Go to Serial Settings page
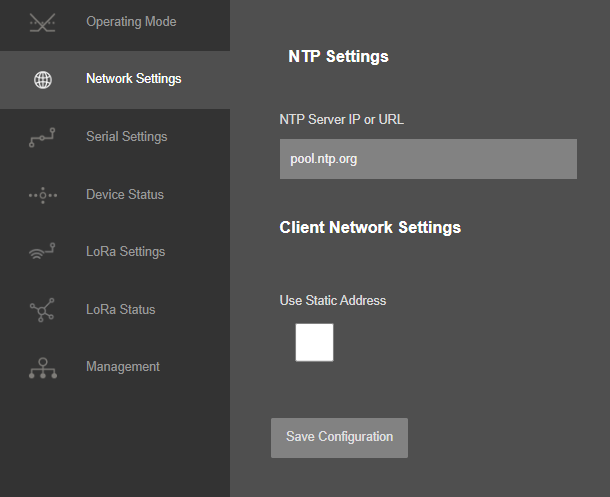The image size is (610, 497). coord(115,137)
